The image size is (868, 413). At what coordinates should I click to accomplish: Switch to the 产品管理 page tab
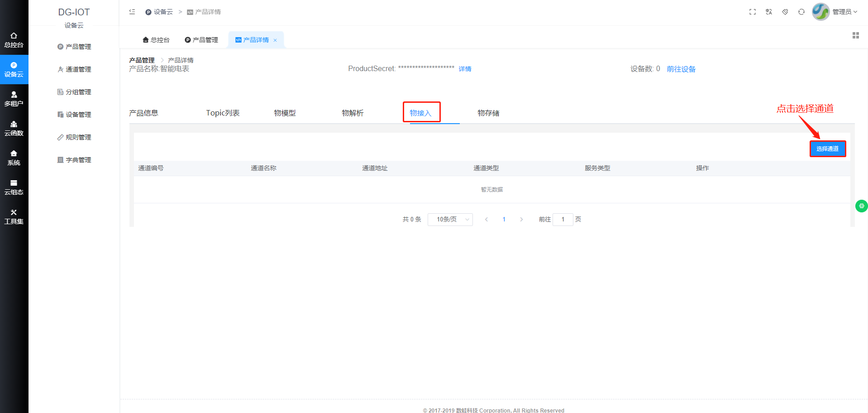point(201,40)
